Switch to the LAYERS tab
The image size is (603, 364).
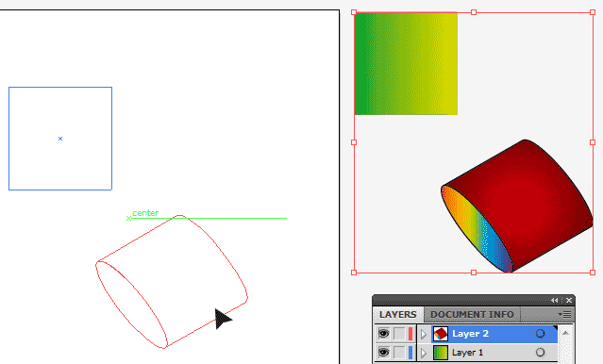(x=397, y=314)
